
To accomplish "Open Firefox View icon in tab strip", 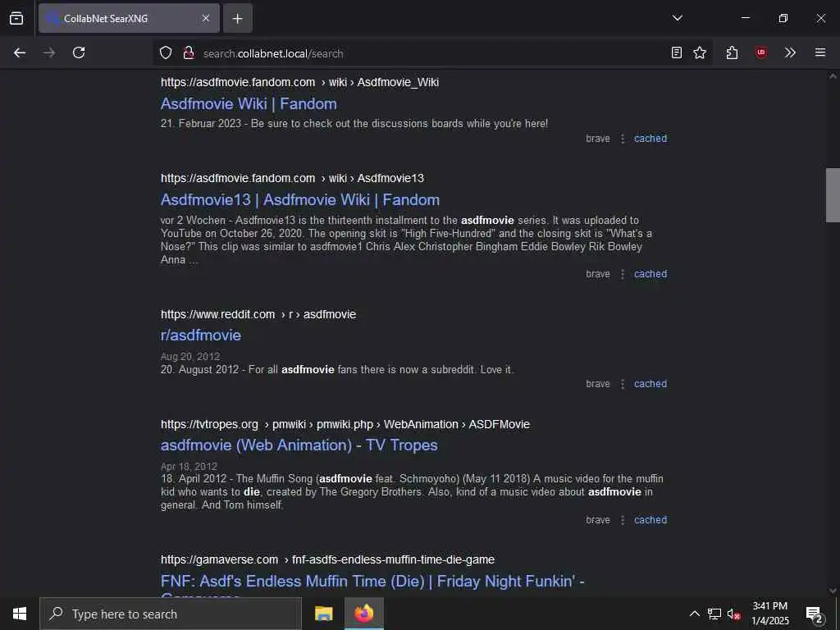I will click(16, 18).
